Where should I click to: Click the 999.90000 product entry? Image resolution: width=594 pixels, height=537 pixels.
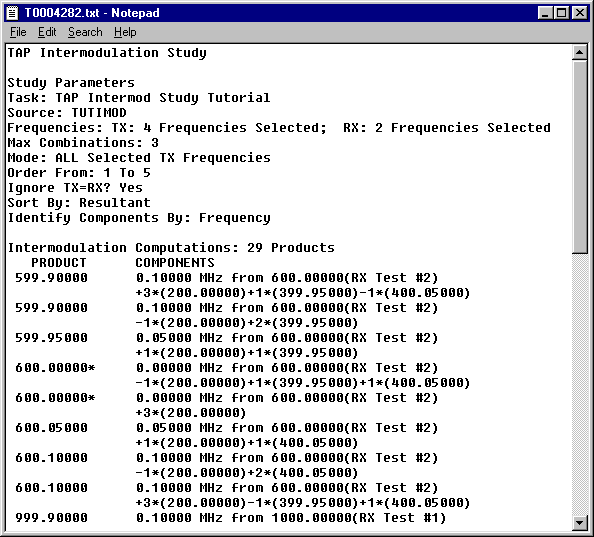[52, 518]
